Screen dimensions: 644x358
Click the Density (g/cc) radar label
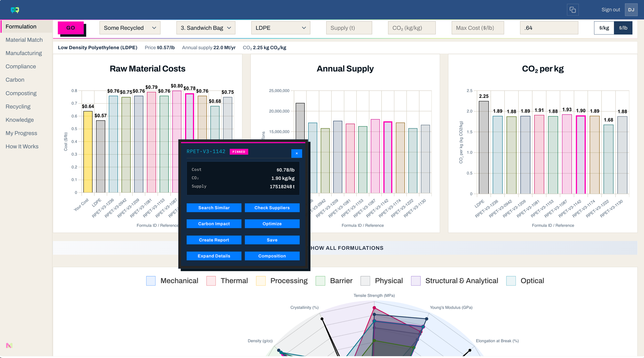tap(260, 341)
